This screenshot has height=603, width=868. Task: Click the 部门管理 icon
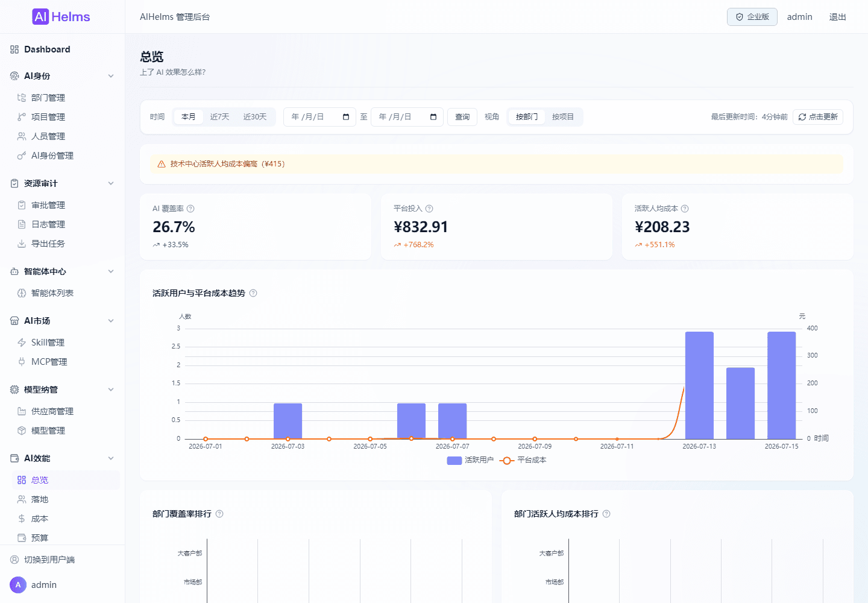pyautogui.click(x=22, y=98)
